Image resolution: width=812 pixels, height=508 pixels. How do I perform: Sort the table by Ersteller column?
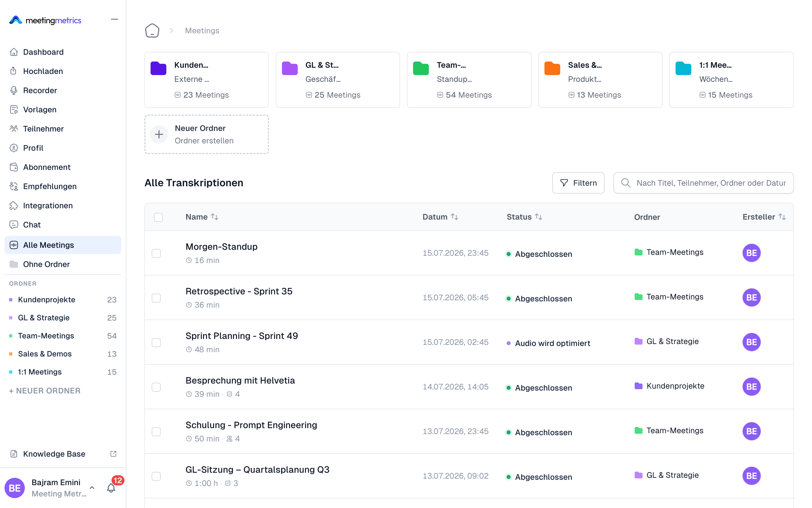pos(764,217)
